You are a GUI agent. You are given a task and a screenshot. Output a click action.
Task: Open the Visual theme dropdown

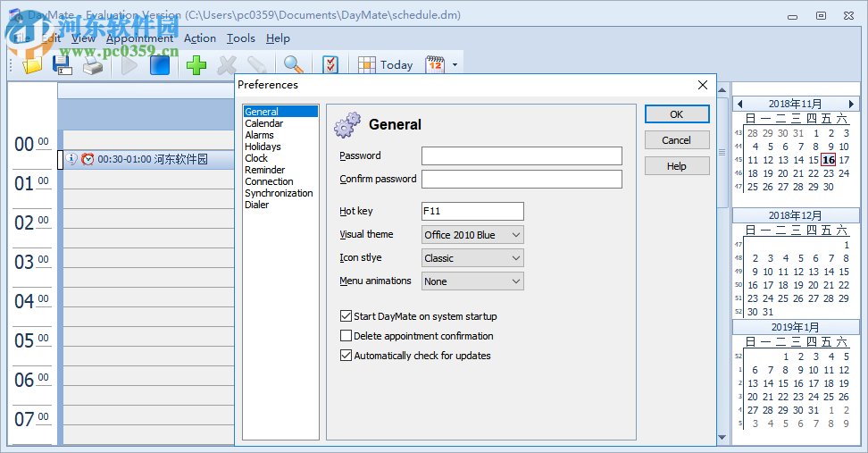[472, 235]
